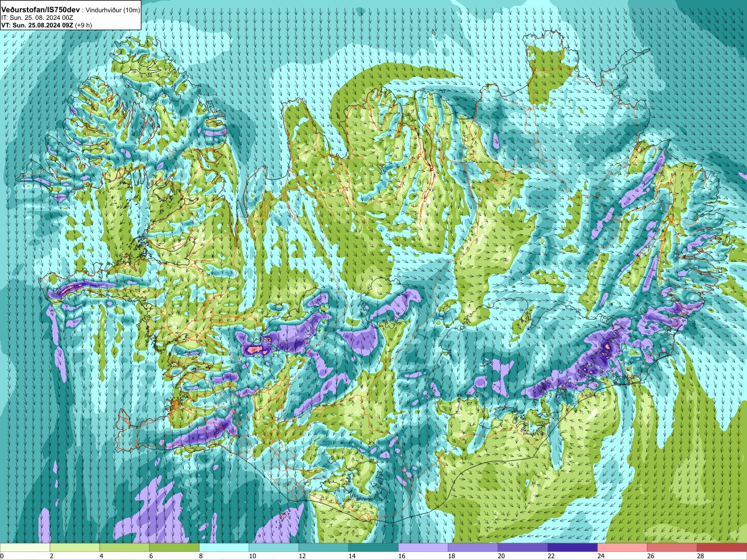Click the pale yellow 0–2 legend swatch

click(25, 548)
